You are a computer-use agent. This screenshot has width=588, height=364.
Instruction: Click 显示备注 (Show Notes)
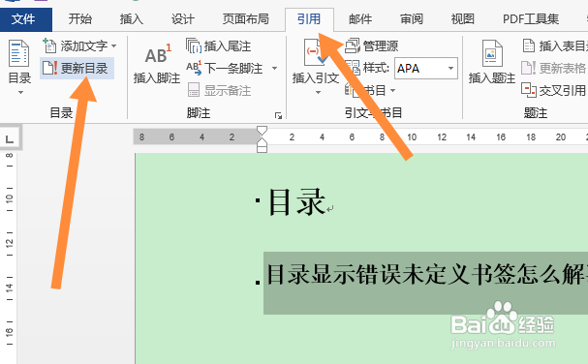(x=219, y=90)
